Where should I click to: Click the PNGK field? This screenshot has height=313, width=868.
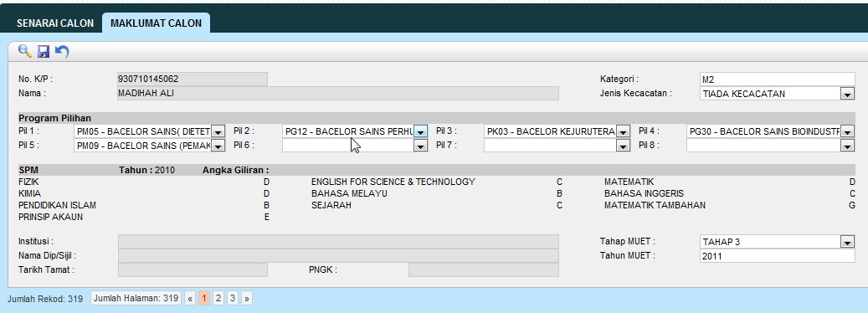pos(483,269)
